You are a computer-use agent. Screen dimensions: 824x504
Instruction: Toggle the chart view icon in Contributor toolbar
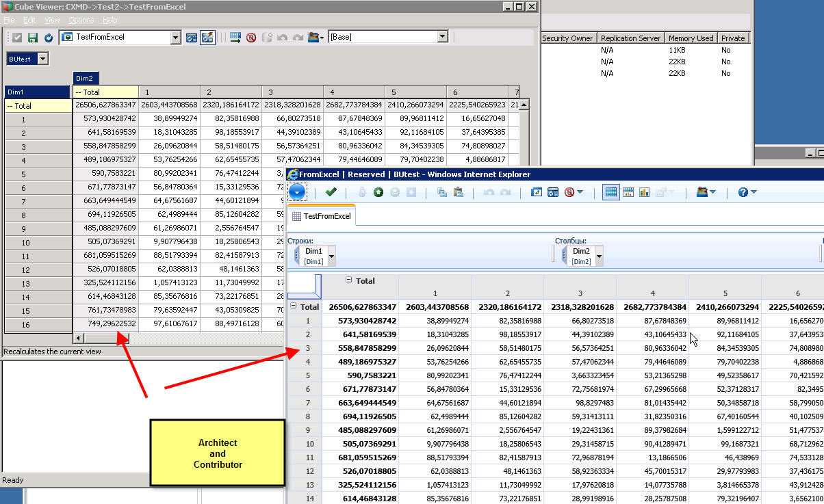coord(644,193)
